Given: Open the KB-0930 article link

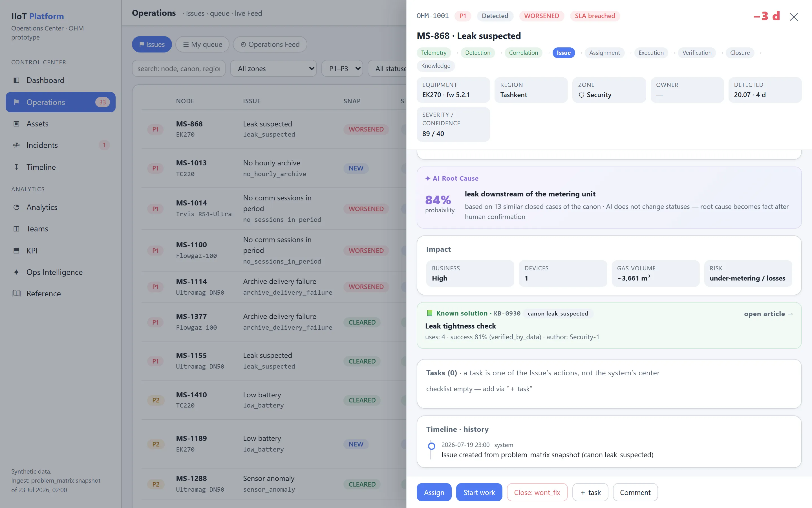Looking at the screenshot, I should coord(768,314).
